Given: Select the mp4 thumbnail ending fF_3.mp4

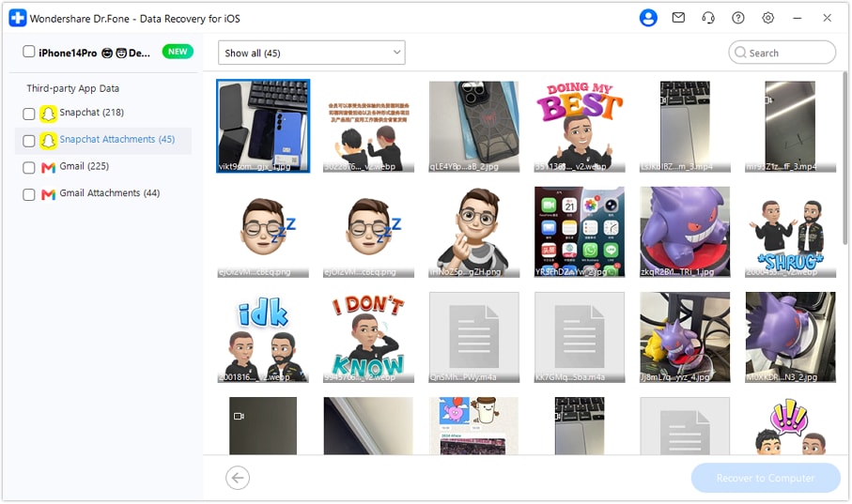Looking at the screenshot, I should pyautogui.click(x=790, y=126).
